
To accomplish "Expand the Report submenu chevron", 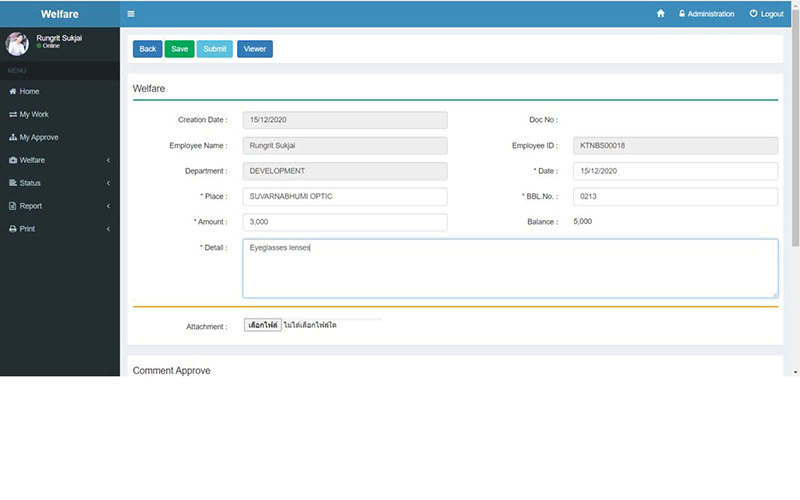I will coord(108,206).
